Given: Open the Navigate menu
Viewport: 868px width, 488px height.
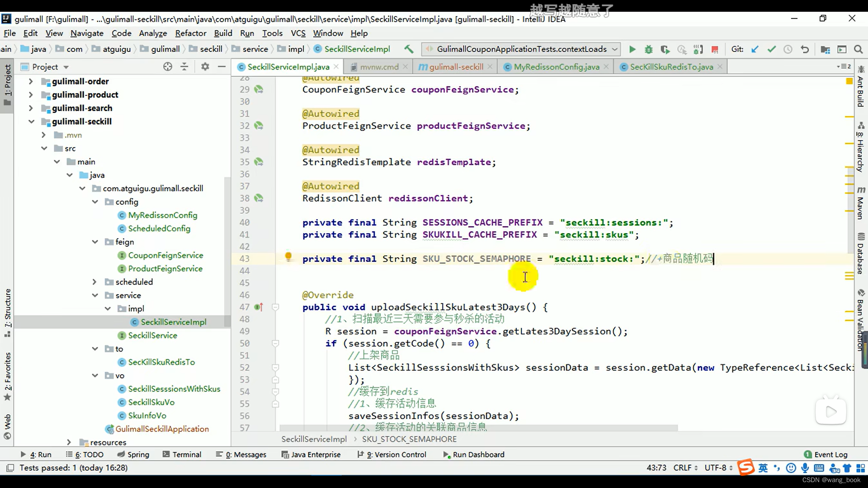Looking at the screenshot, I should tap(87, 33).
